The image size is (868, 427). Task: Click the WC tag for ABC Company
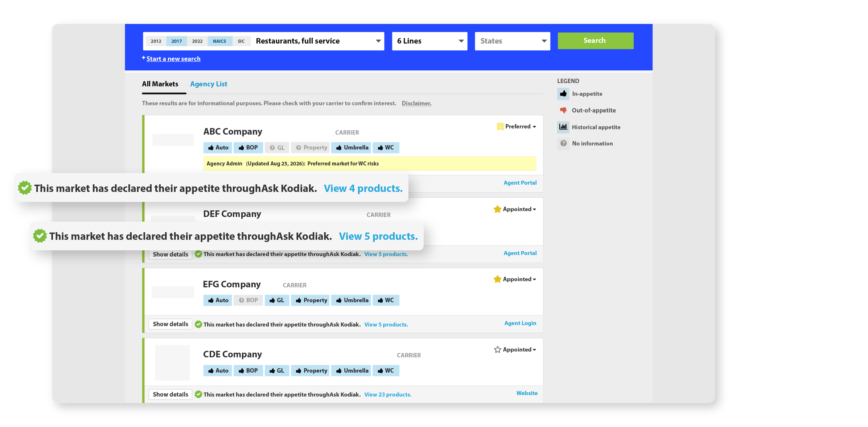click(x=386, y=148)
